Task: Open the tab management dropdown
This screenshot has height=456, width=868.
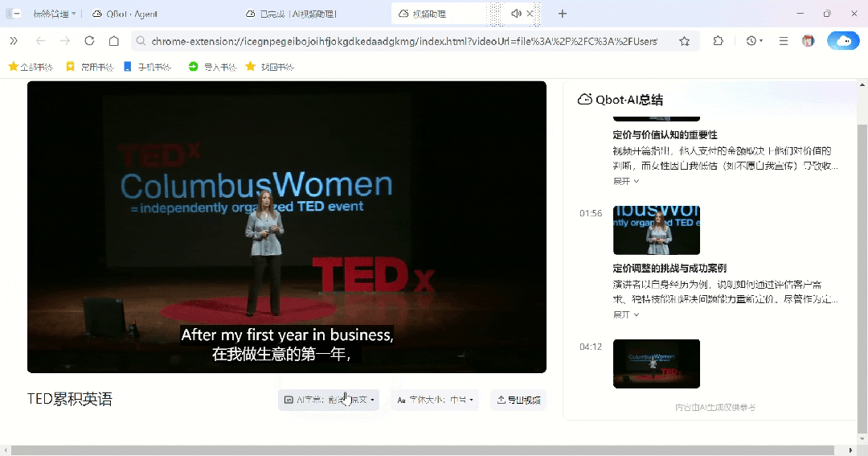Action: (55, 14)
